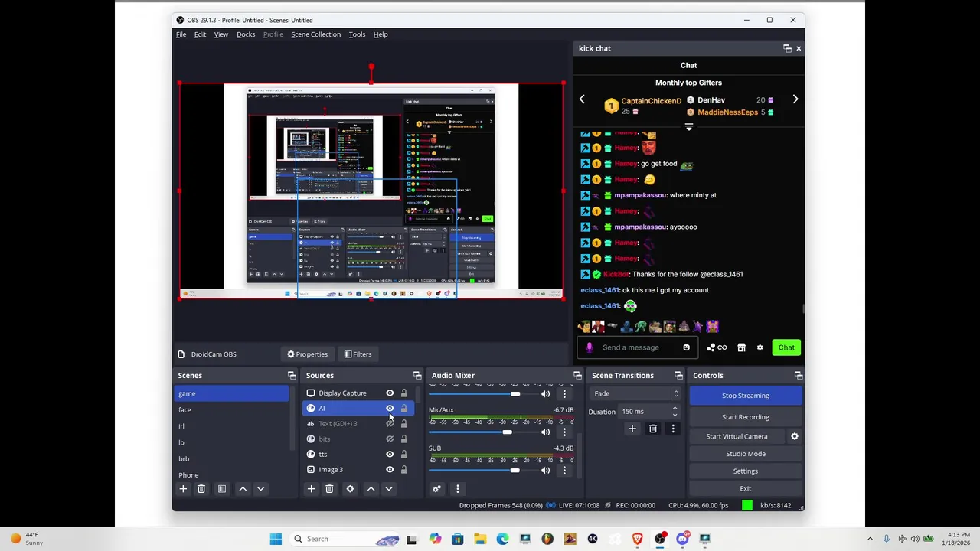Hide the AI source with eye icon
980x551 pixels.
pyautogui.click(x=390, y=409)
